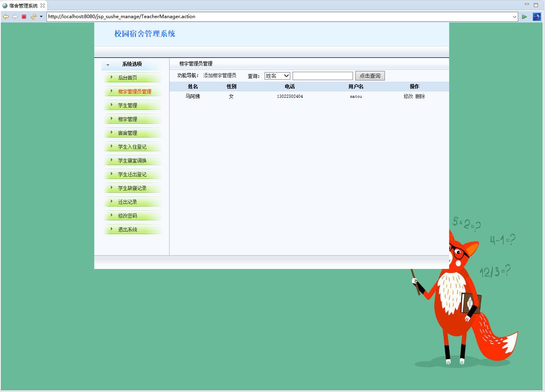
Task: Click the arrow icon beside 学生入住登记
Action: click(x=112, y=147)
